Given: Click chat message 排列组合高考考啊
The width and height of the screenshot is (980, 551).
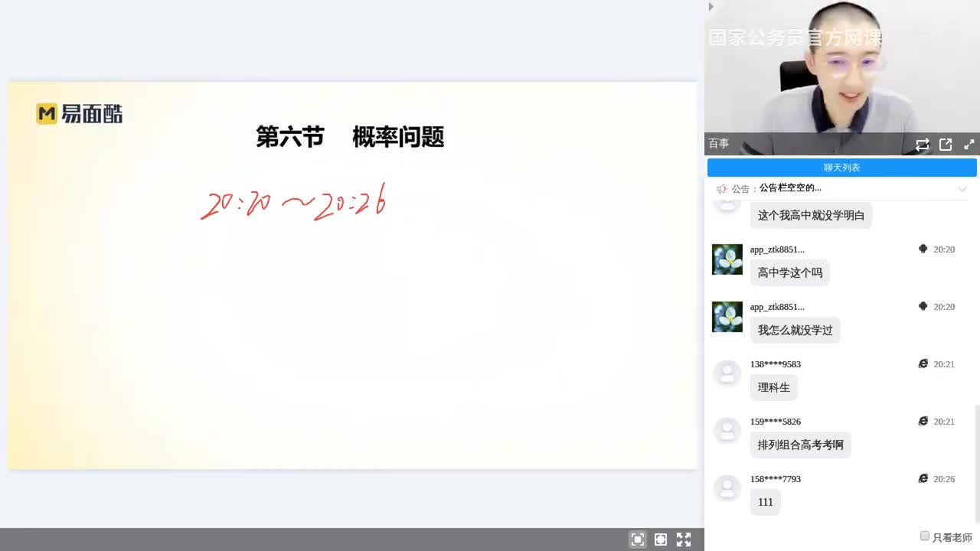Looking at the screenshot, I should 800,445.
